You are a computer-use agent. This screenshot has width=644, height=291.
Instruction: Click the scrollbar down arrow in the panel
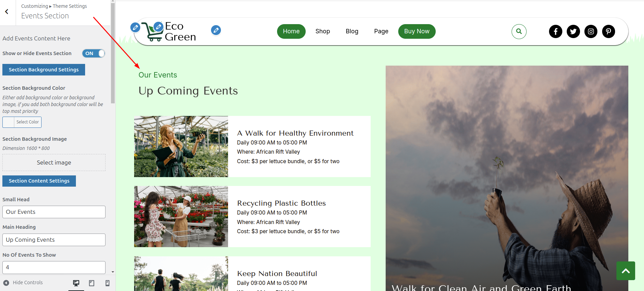point(113,272)
